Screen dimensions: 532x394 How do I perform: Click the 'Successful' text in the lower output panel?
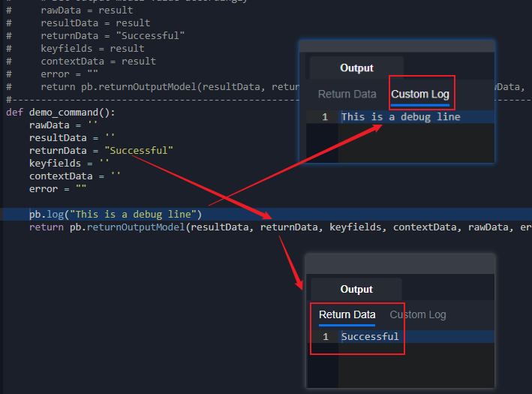(x=370, y=337)
